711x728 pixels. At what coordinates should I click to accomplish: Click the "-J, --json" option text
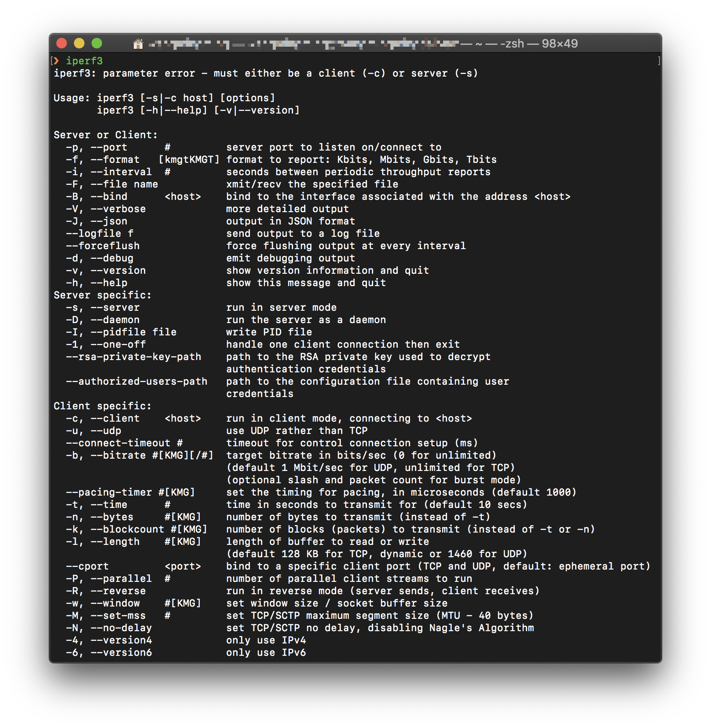[x=97, y=221]
